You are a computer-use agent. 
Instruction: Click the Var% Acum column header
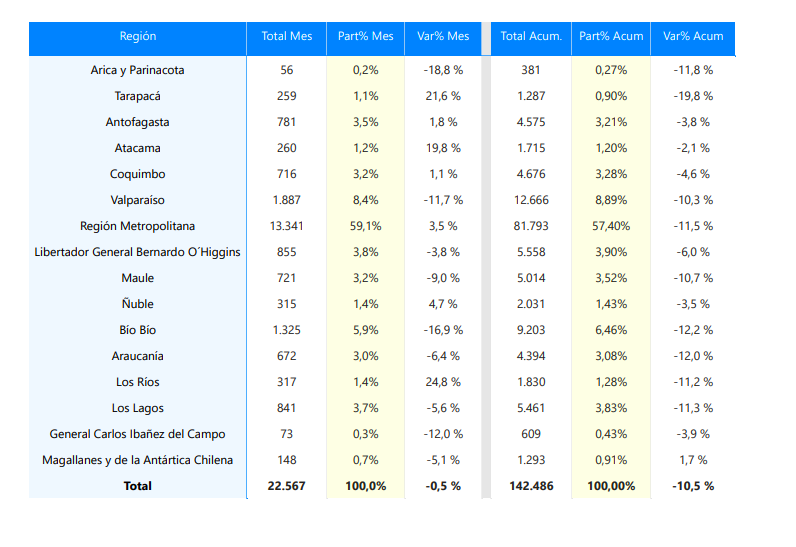[693, 37]
